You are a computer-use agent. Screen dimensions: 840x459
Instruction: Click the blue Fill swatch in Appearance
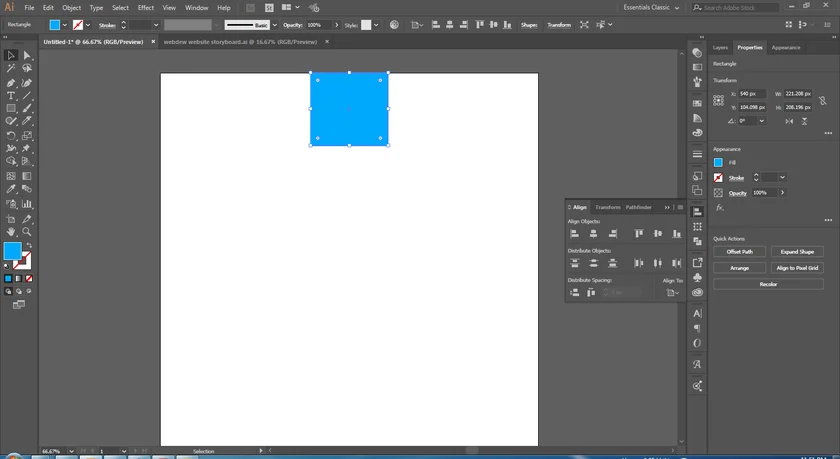pyautogui.click(x=718, y=162)
